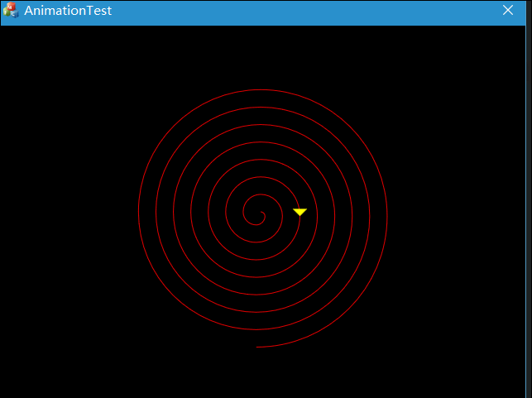This screenshot has height=398, width=532.
Task: Close the AnimationTest window
Action: pyautogui.click(x=507, y=10)
